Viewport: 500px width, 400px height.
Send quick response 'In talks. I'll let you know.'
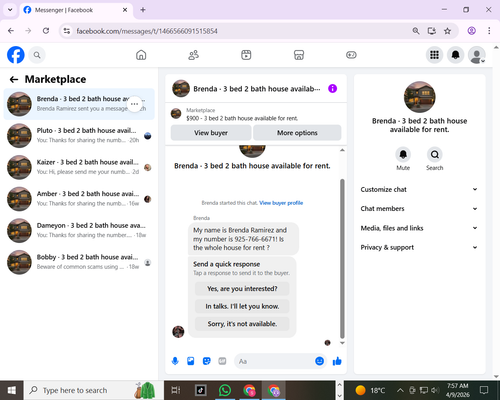[x=242, y=306]
